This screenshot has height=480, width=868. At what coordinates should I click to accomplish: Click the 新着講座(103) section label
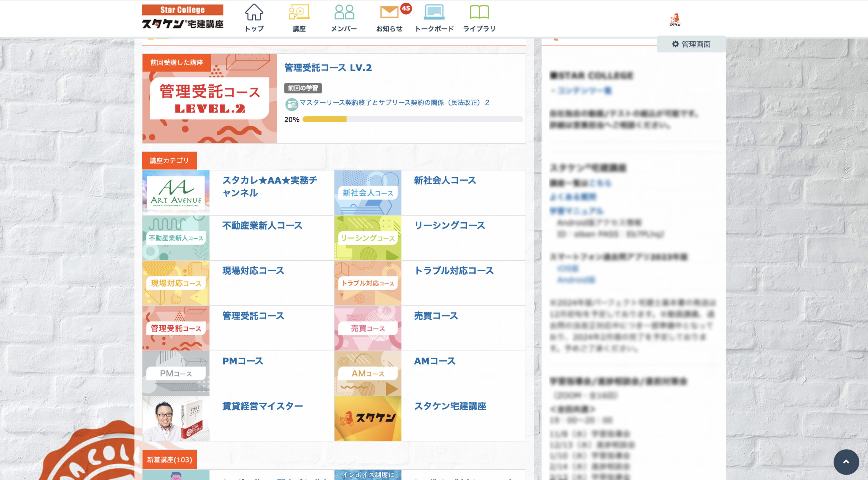pyautogui.click(x=169, y=460)
